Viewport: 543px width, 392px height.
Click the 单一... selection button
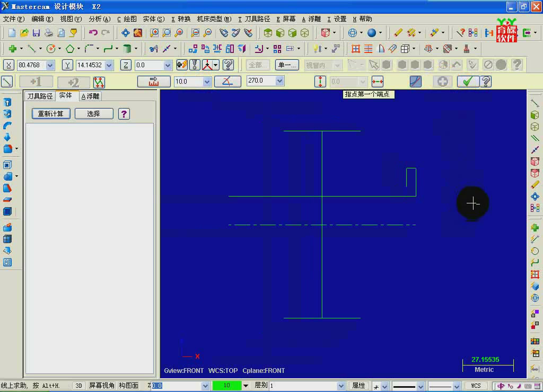pyautogui.click(x=287, y=65)
